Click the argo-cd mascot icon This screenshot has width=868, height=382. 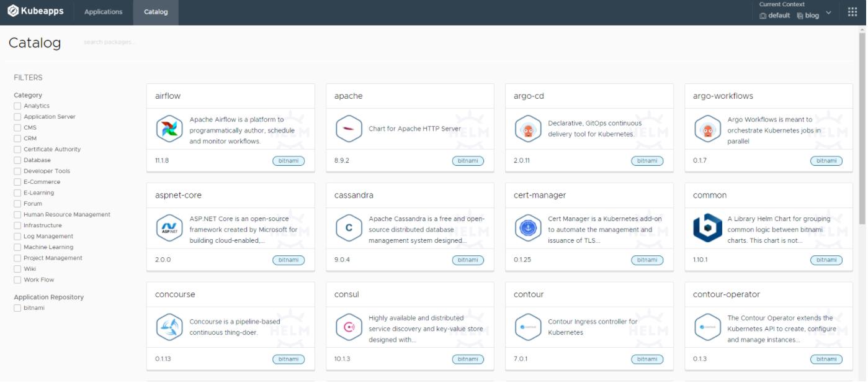click(528, 129)
